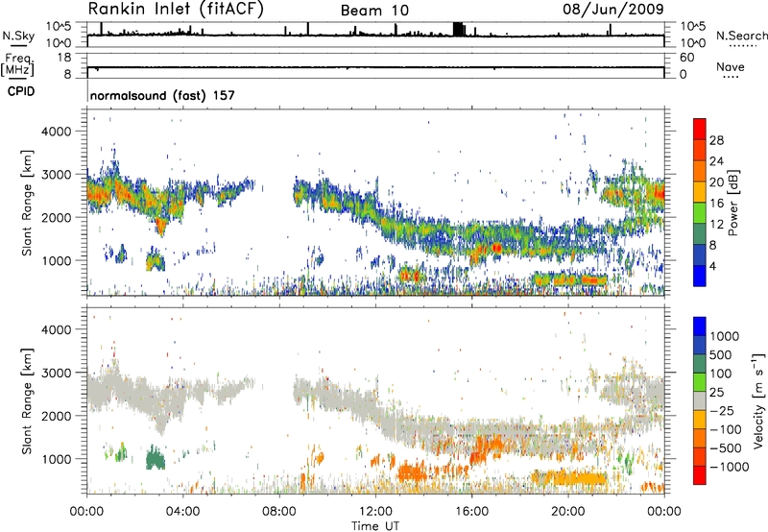Click the '16' tick on power colorbar
768x532 pixels.
(x=716, y=204)
